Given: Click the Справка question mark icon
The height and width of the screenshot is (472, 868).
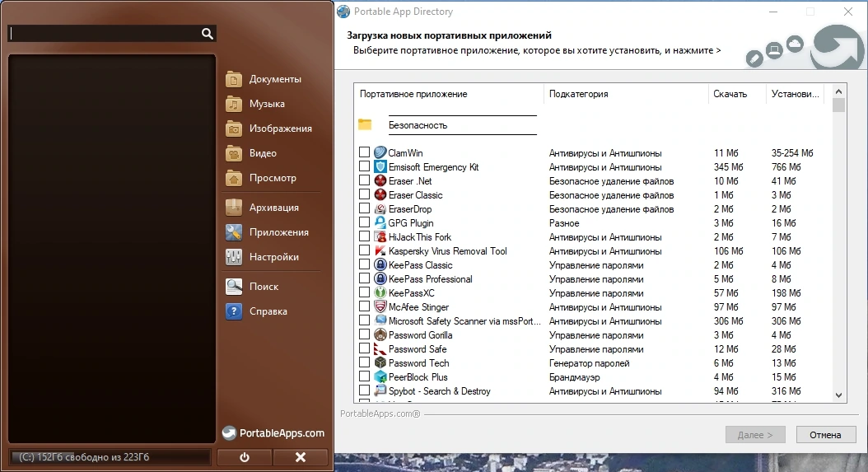Looking at the screenshot, I should click(234, 311).
